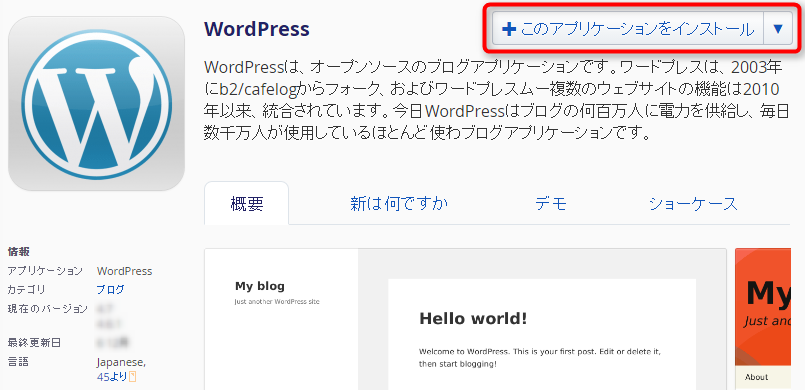
Task: Click the WordPress title heading
Action: [x=257, y=29]
